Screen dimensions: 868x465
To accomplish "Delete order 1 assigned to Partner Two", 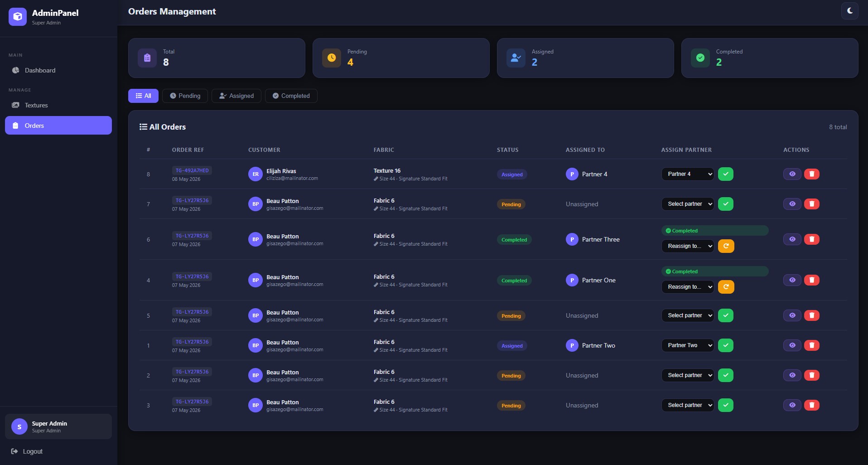I will [x=812, y=345].
